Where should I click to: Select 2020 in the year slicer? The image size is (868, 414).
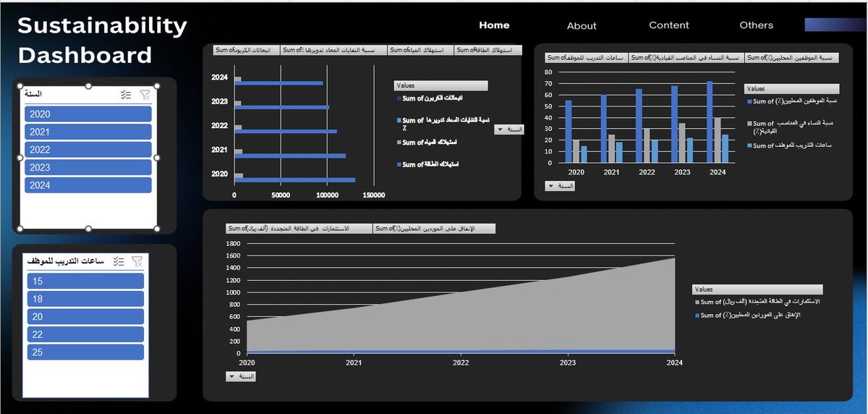coord(88,114)
